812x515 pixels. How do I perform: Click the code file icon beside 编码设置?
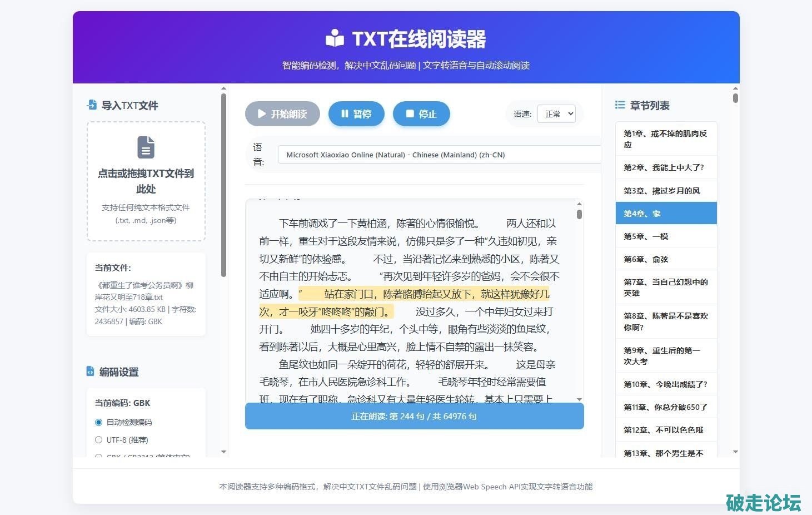coord(91,372)
